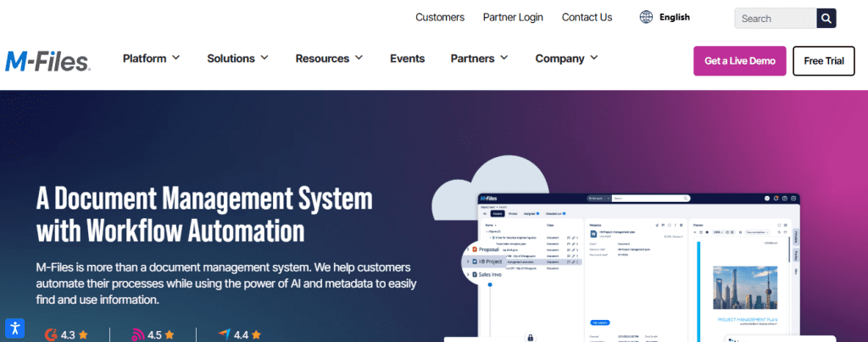Click the globe language icon
Viewport: 868px width, 342px height.
pyautogui.click(x=647, y=17)
